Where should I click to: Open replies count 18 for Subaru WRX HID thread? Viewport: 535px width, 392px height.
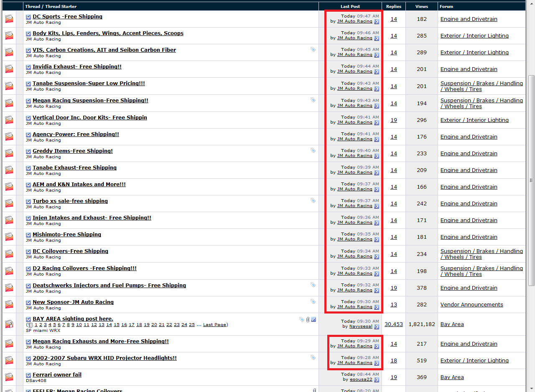point(394,360)
